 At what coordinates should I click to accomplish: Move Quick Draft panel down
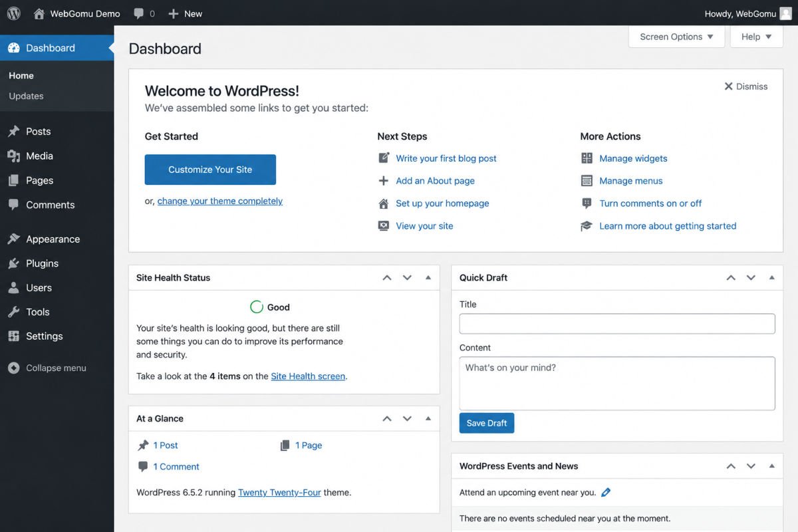751,278
